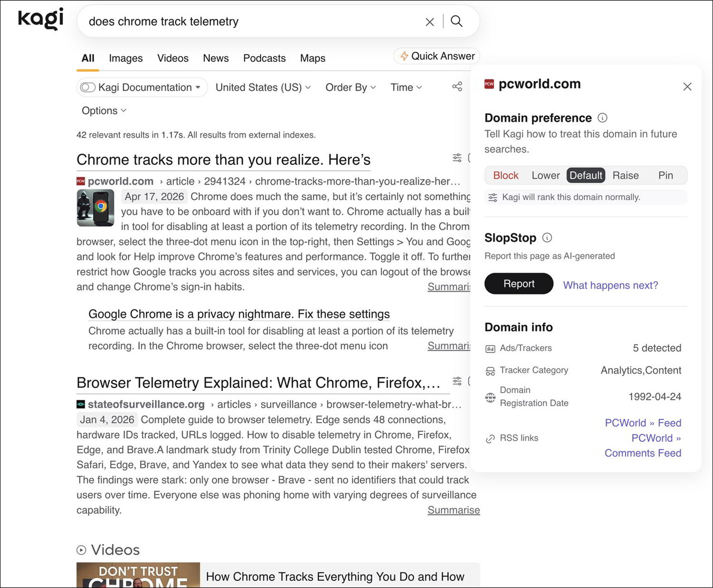713x588 pixels.
Task: Click the Domain Registration Date globe icon
Action: pos(490,397)
